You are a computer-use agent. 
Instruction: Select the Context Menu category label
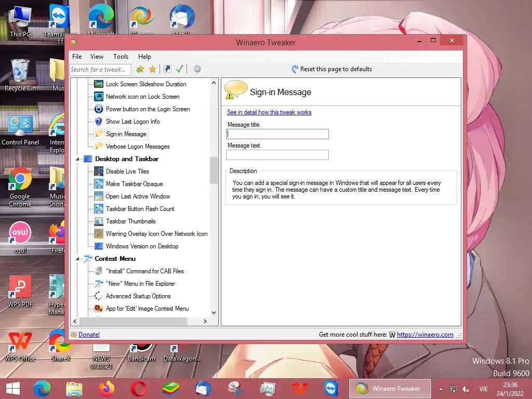tap(115, 259)
